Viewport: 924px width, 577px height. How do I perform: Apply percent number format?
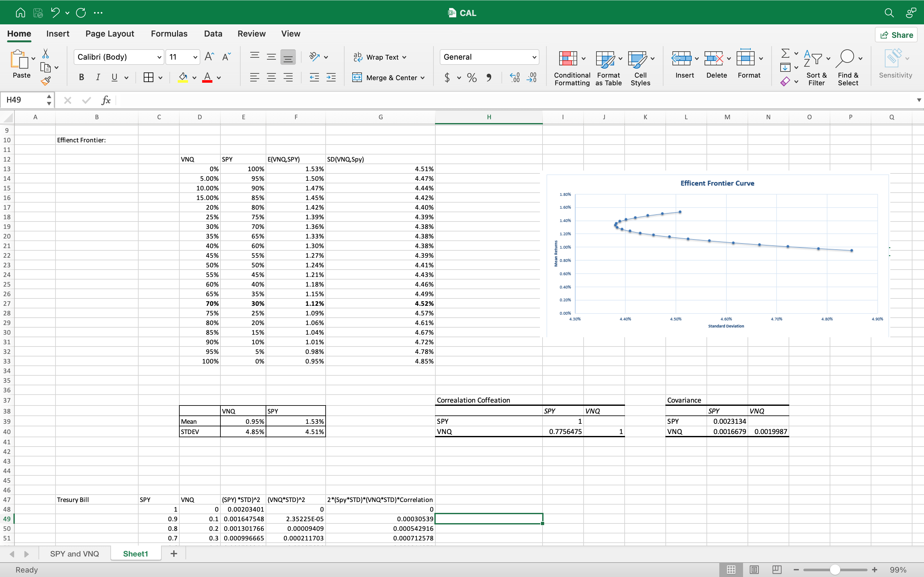click(472, 78)
